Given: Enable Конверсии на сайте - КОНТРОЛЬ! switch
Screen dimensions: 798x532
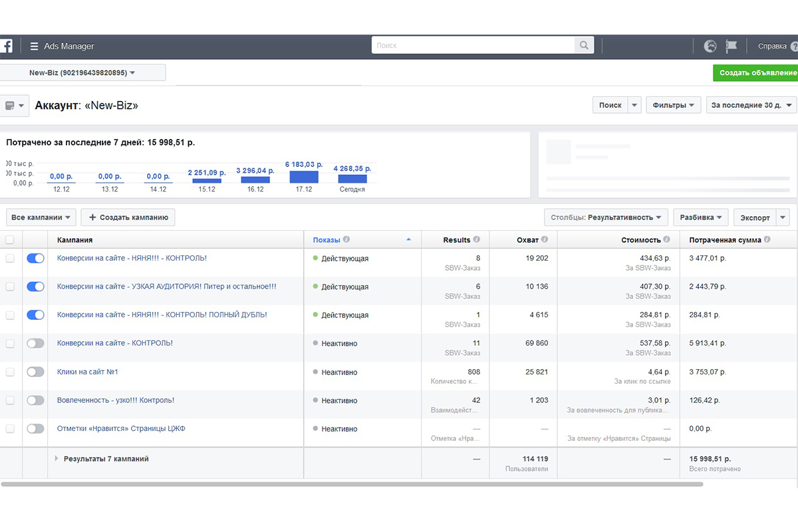Looking at the screenshot, I should 35,343.
